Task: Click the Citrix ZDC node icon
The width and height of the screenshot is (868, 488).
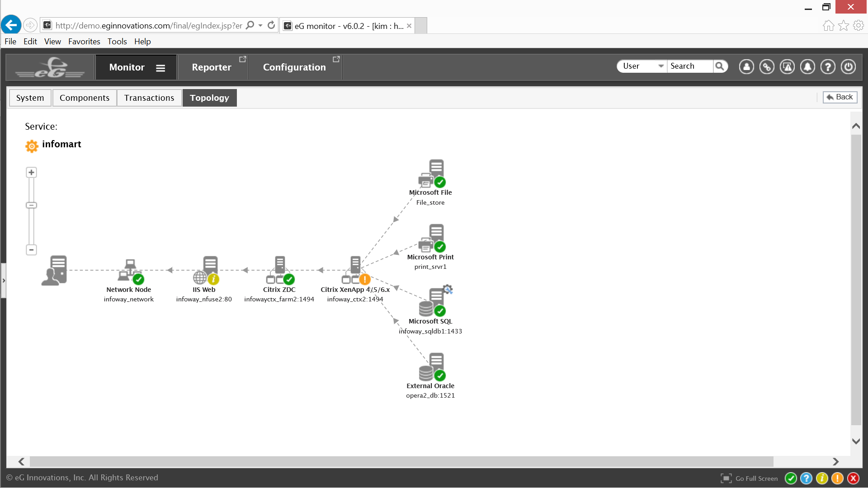Action: (x=280, y=270)
